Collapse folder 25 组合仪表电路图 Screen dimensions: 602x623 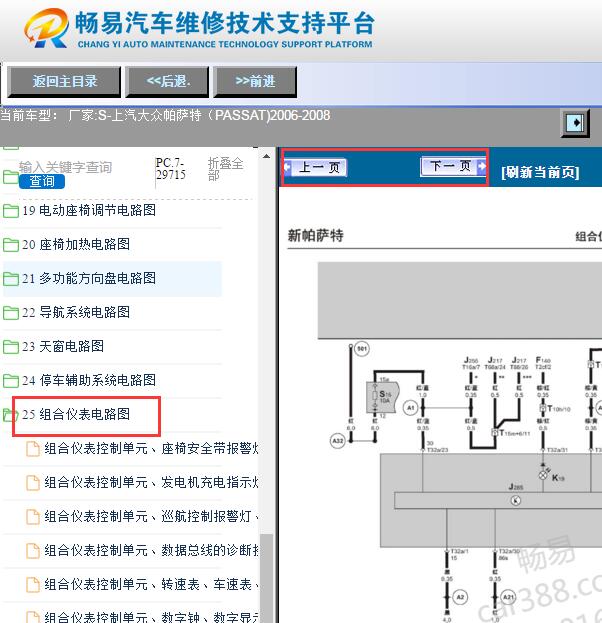pyautogui.click(x=76, y=414)
